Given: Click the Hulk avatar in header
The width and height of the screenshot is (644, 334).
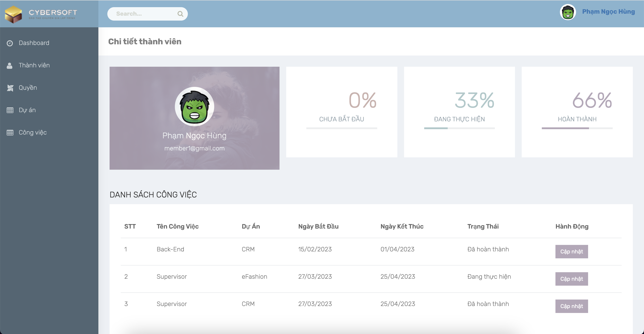Looking at the screenshot, I should click(x=568, y=12).
